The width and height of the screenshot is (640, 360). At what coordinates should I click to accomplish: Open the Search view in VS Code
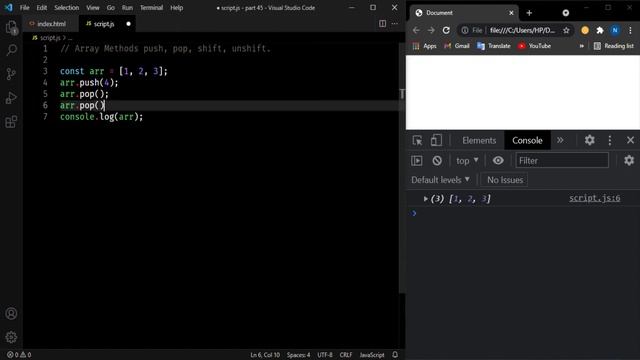11,51
